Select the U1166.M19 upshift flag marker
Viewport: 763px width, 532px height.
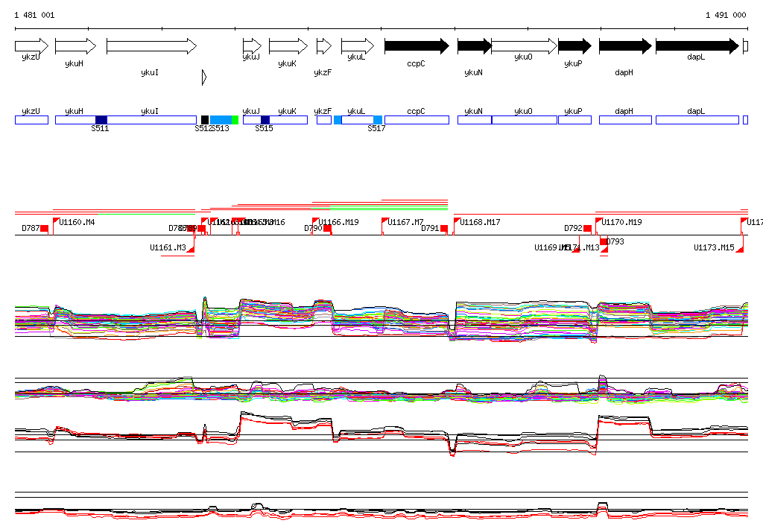(x=315, y=222)
